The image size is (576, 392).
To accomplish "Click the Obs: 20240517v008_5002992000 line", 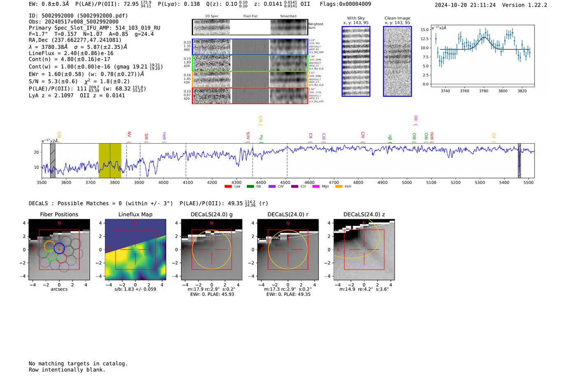I will (74, 22).
